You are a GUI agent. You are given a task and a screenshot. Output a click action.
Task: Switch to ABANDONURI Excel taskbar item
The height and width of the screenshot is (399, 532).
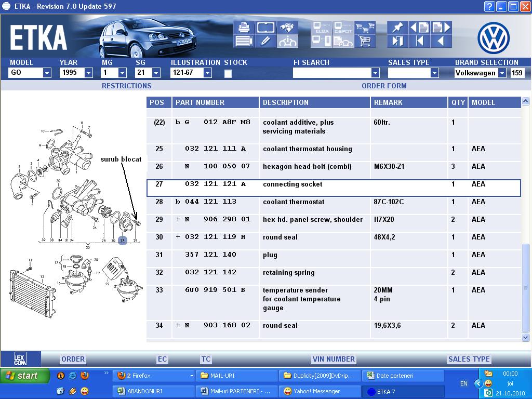154,391
